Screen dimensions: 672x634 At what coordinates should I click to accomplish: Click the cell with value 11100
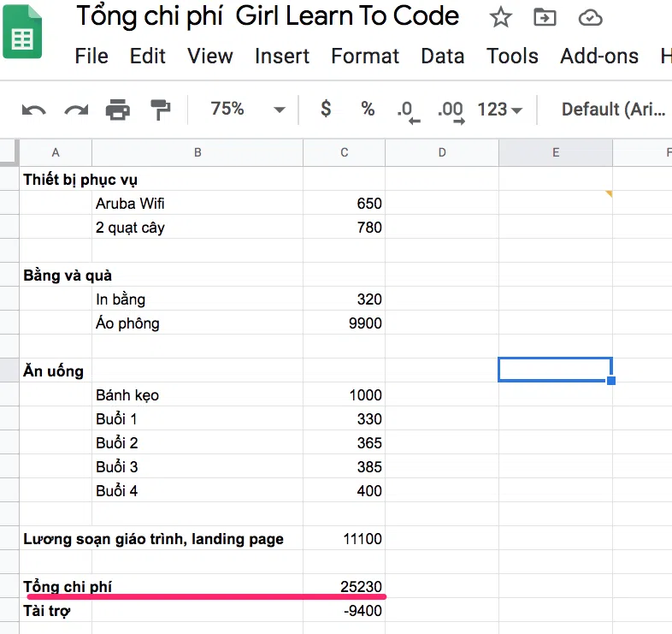(345, 539)
